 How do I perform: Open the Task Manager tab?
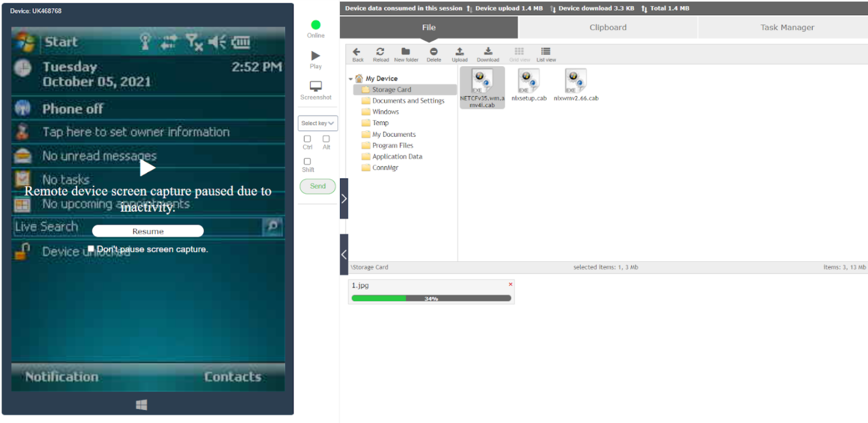[787, 28]
